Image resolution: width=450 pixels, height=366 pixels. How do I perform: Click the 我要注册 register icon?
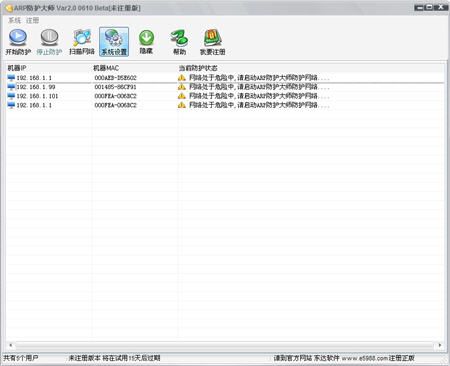(x=213, y=42)
